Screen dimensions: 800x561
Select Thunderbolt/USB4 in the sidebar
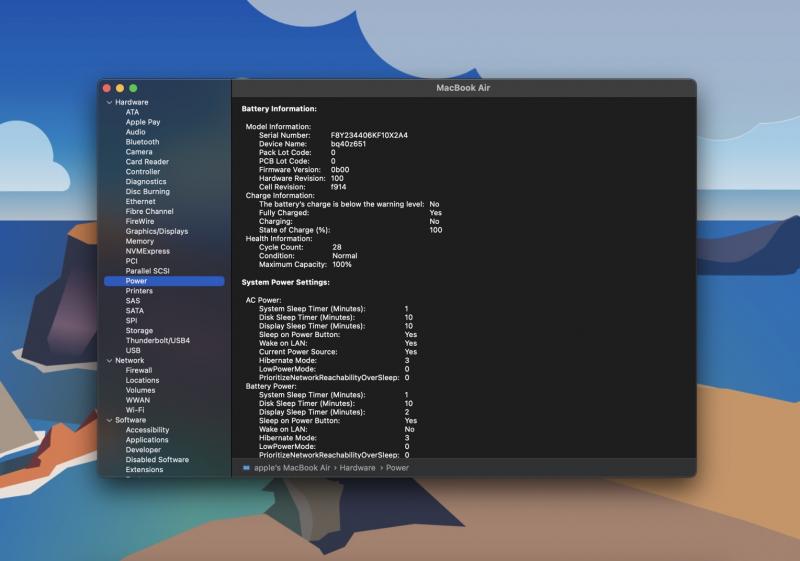[x=158, y=341]
